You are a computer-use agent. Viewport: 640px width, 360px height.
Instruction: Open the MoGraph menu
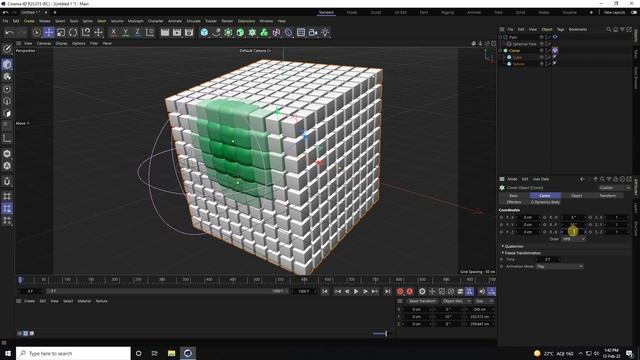(136, 21)
